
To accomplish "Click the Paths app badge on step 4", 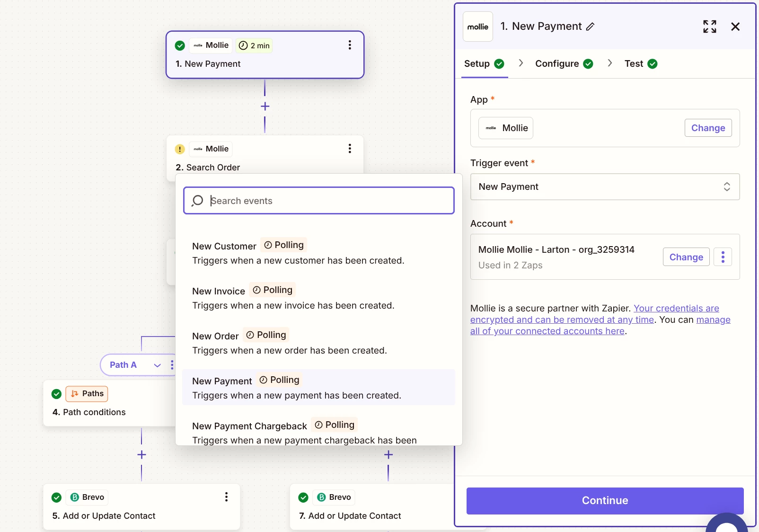I will pos(87,394).
